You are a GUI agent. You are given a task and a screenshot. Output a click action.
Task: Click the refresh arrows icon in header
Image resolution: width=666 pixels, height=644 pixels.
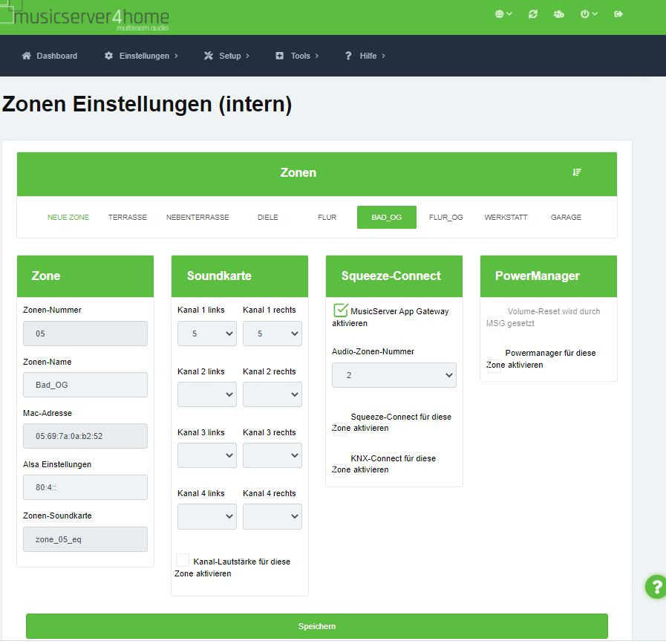point(532,14)
